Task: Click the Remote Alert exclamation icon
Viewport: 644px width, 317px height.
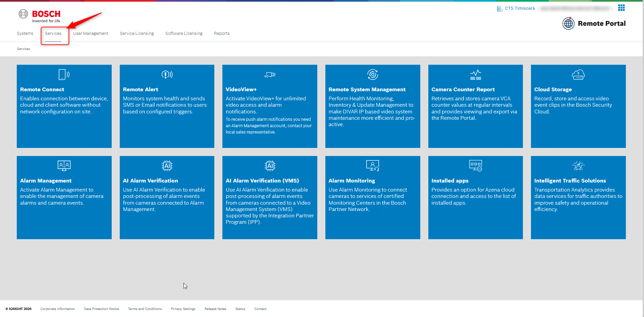Action: click(x=167, y=74)
